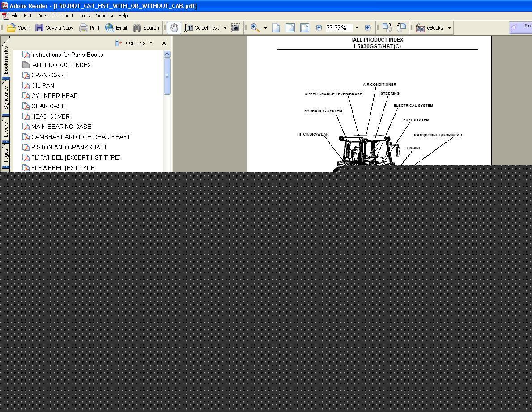Screen dimensions: 532x412
Task: Close the bookmarks panel
Action: tap(164, 43)
